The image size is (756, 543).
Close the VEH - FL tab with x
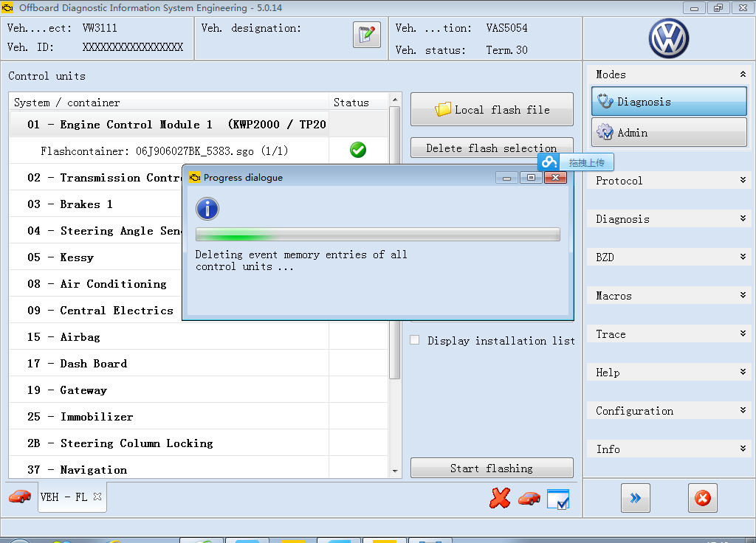point(97,497)
